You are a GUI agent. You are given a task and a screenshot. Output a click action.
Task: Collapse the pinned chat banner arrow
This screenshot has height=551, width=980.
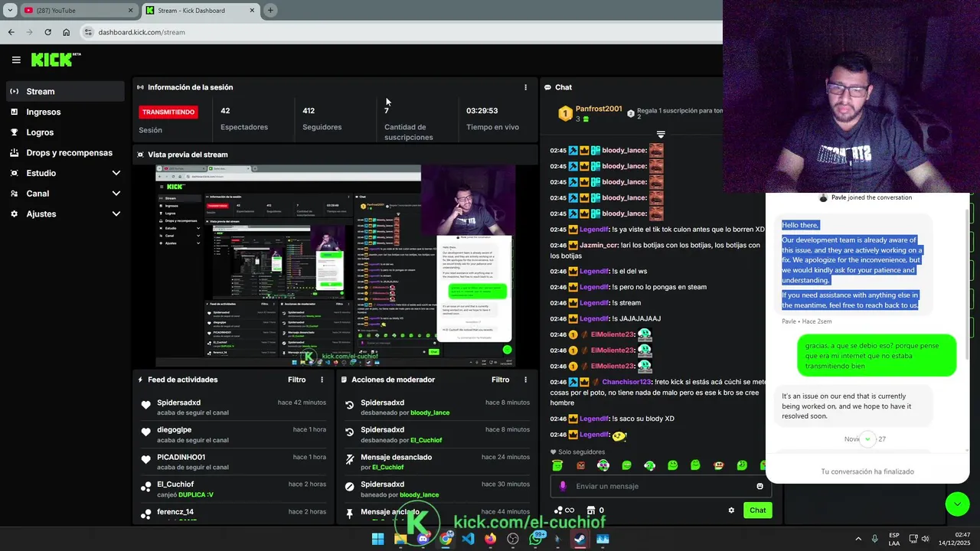(x=661, y=135)
